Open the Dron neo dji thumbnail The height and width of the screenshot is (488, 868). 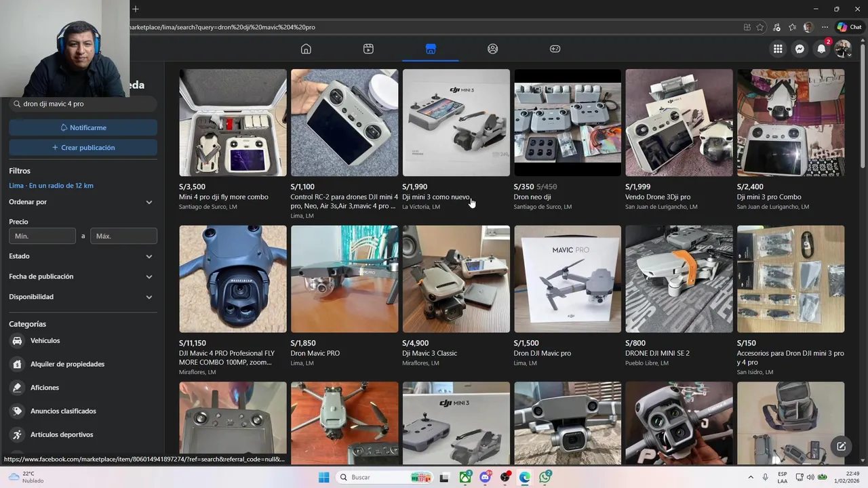tap(568, 123)
